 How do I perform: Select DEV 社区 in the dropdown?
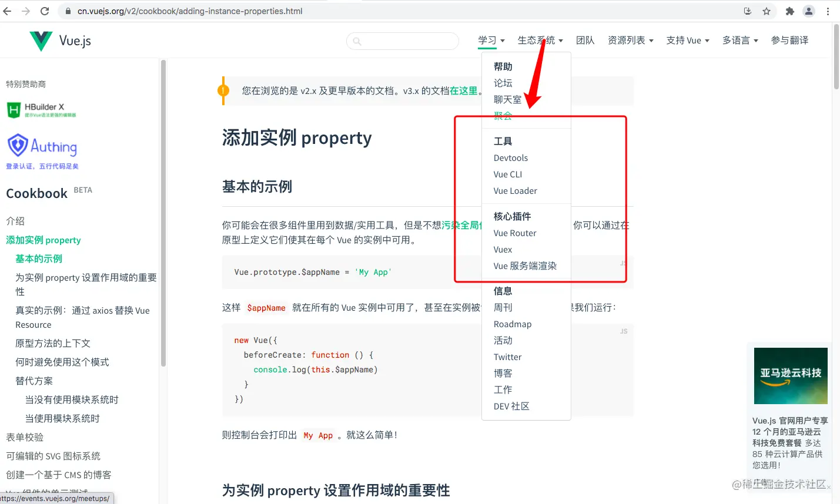coord(511,406)
